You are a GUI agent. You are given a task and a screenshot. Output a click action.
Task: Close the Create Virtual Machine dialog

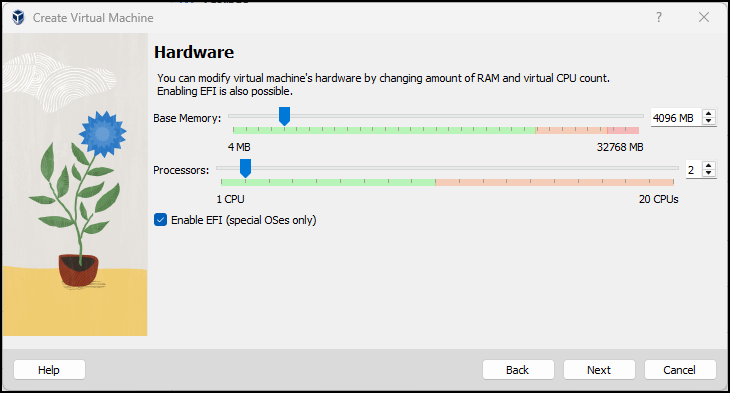704,17
